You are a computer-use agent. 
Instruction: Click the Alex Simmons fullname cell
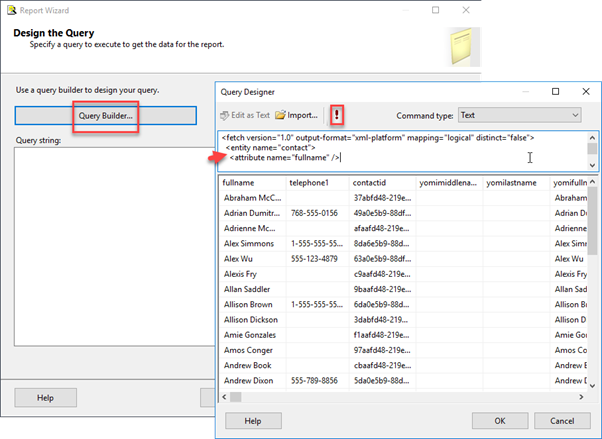point(253,244)
